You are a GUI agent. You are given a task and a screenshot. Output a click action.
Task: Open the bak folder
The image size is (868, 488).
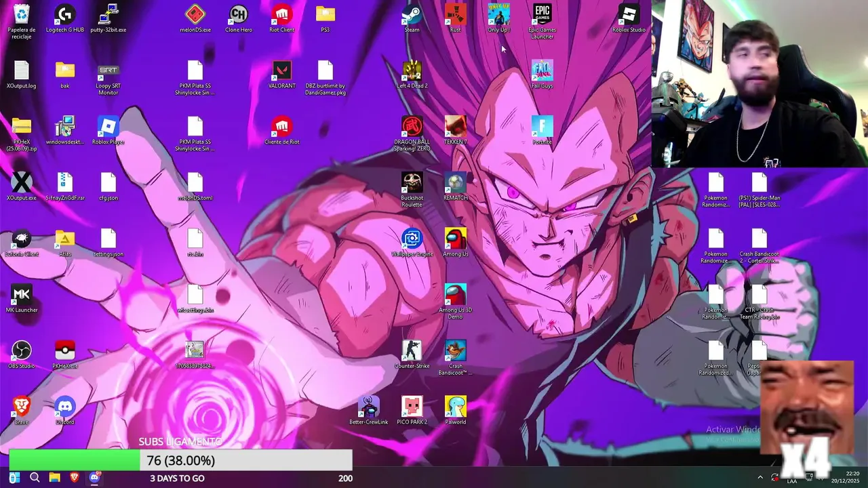(65, 75)
